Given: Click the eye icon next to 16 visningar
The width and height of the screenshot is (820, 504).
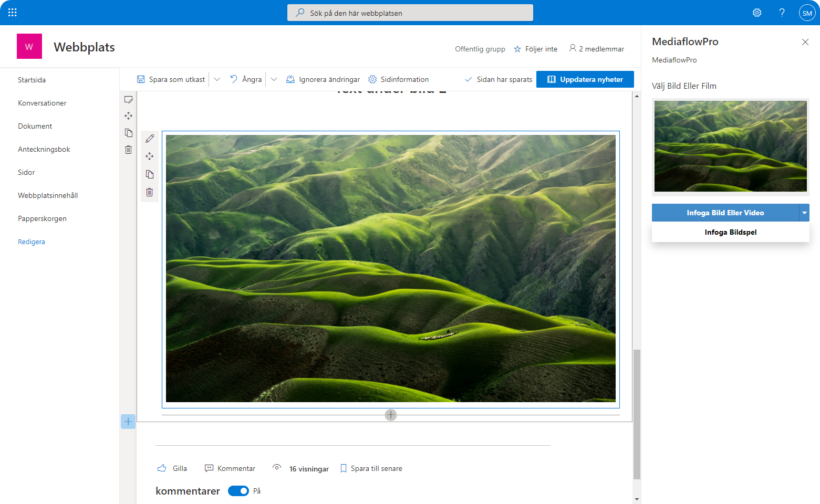Looking at the screenshot, I should [277, 467].
